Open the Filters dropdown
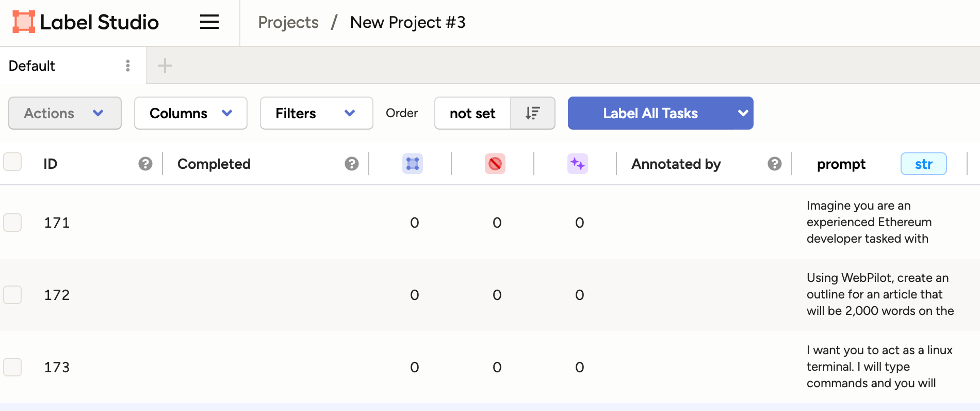The width and height of the screenshot is (980, 411). [316, 113]
